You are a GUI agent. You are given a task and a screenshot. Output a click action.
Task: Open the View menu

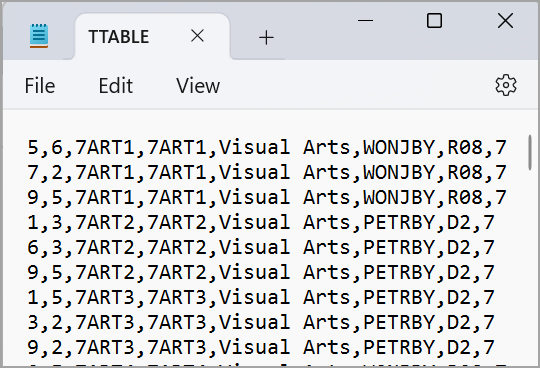198,86
